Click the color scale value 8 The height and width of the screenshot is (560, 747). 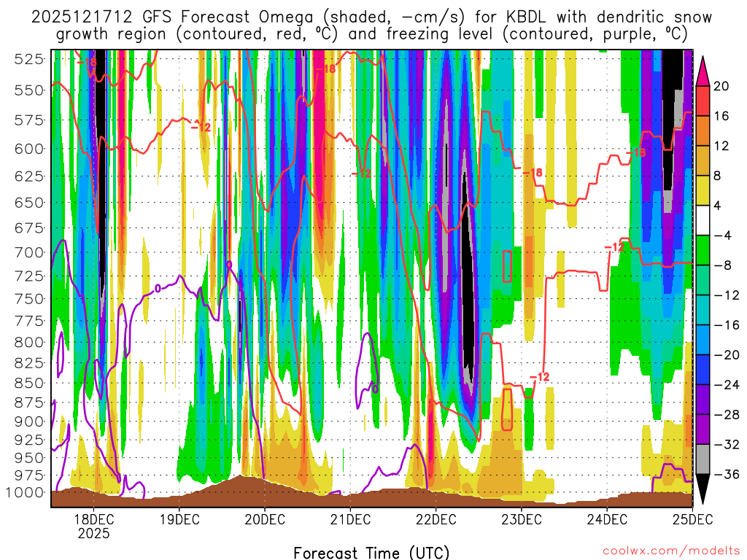coord(718,176)
